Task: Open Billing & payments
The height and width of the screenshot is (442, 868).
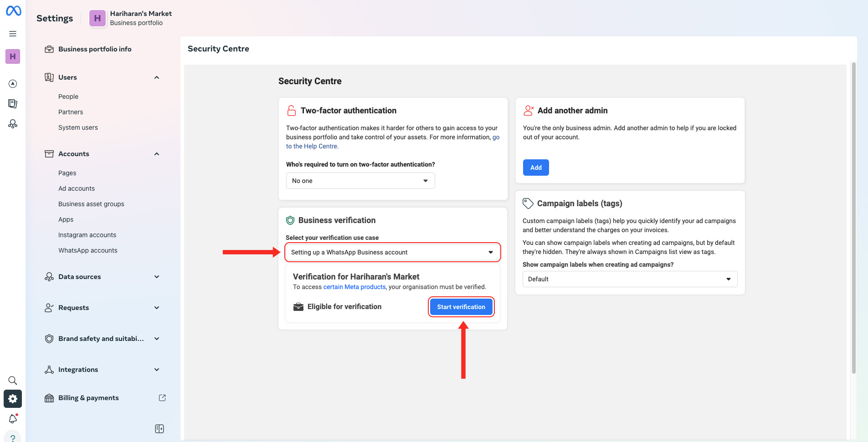Action: (88, 398)
